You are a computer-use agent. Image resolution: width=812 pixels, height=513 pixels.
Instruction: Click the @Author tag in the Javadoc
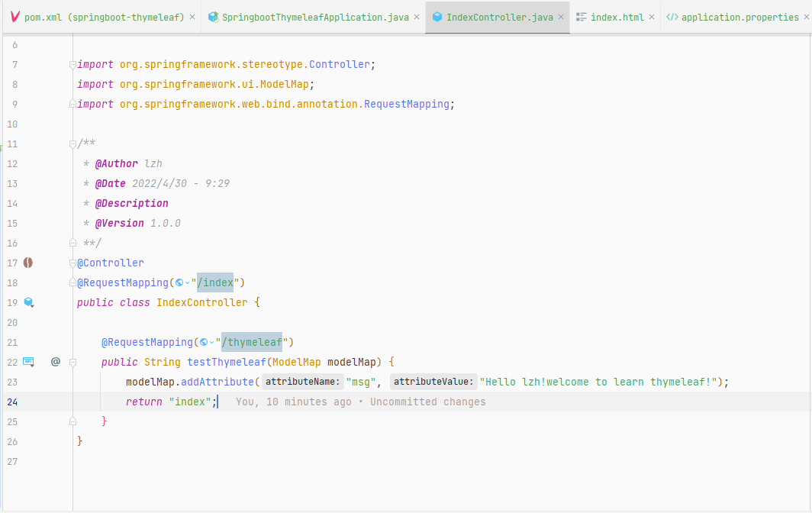pyautogui.click(x=117, y=163)
